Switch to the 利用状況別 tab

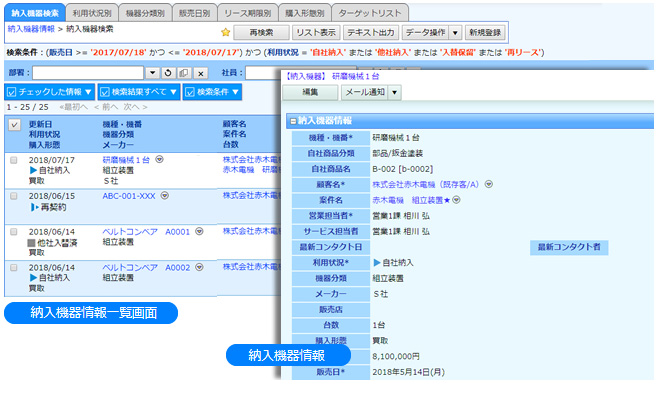coord(92,13)
